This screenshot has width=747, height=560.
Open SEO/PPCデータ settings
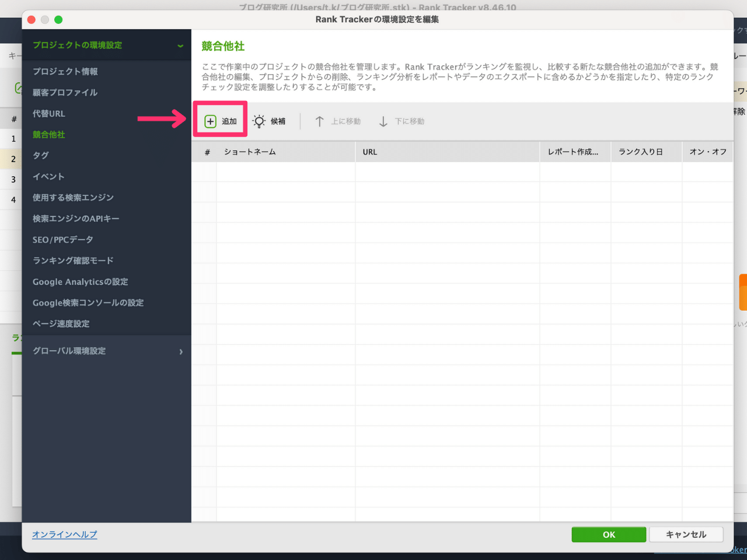coord(63,239)
